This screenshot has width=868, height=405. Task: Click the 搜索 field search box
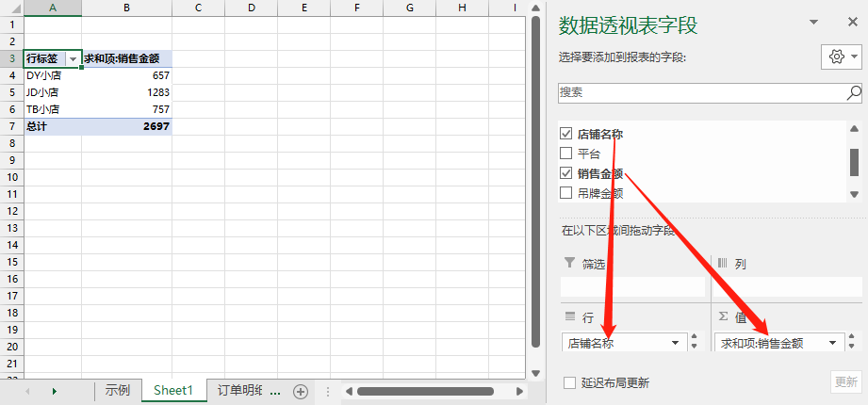click(x=702, y=92)
